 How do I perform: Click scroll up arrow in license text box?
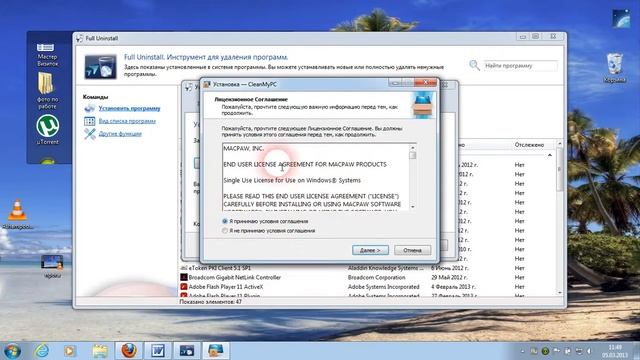coord(413,148)
